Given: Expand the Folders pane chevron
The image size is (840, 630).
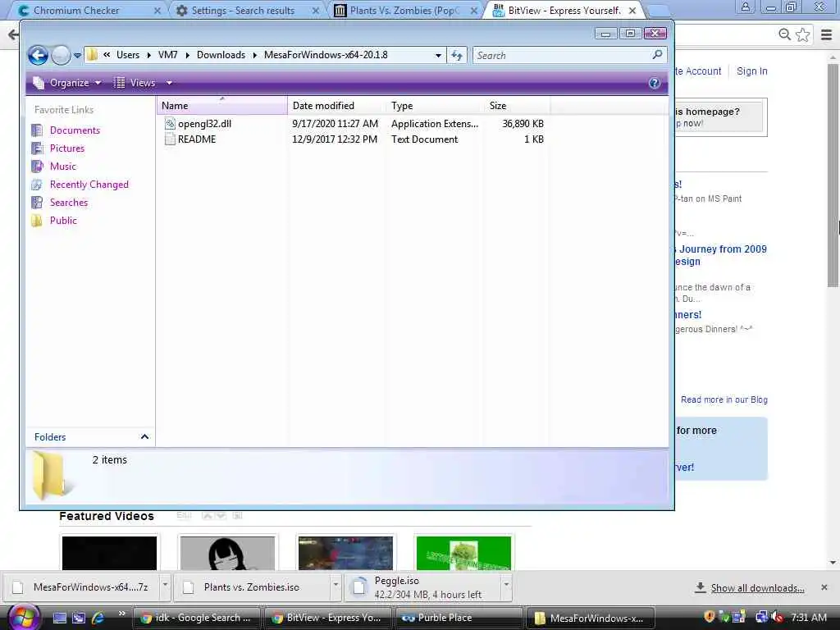Looking at the screenshot, I should click(144, 436).
